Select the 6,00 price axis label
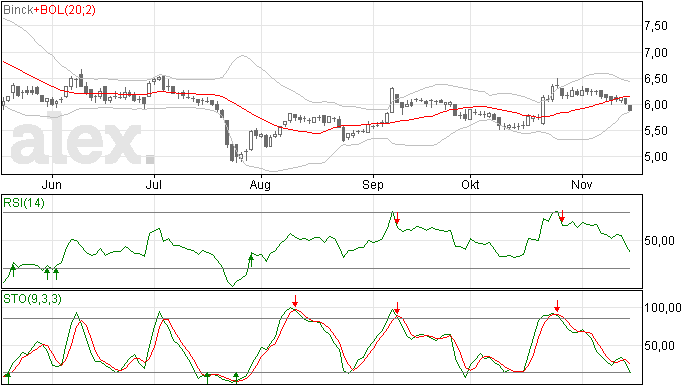The width and height of the screenshot is (690, 387). click(656, 105)
